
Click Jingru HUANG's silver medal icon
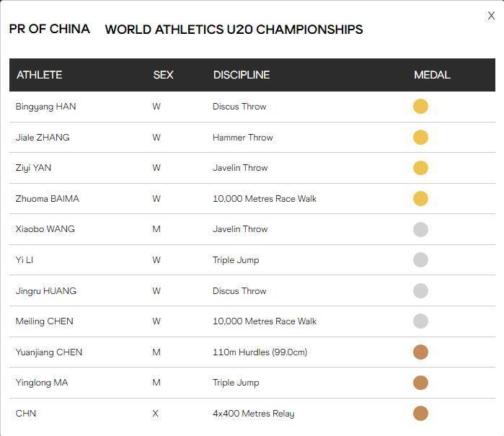pyautogui.click(x=420, y=291)
